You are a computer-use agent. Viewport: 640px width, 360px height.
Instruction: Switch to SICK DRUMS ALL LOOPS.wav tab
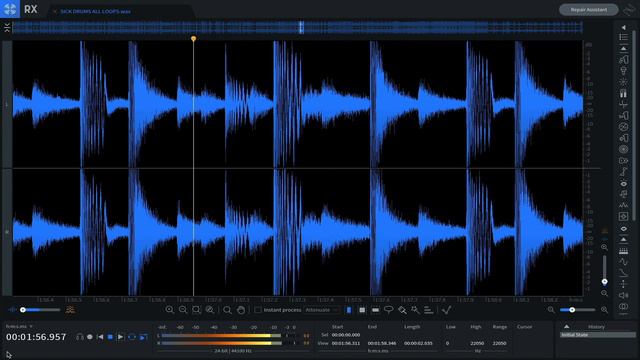[x=96, y=11]
